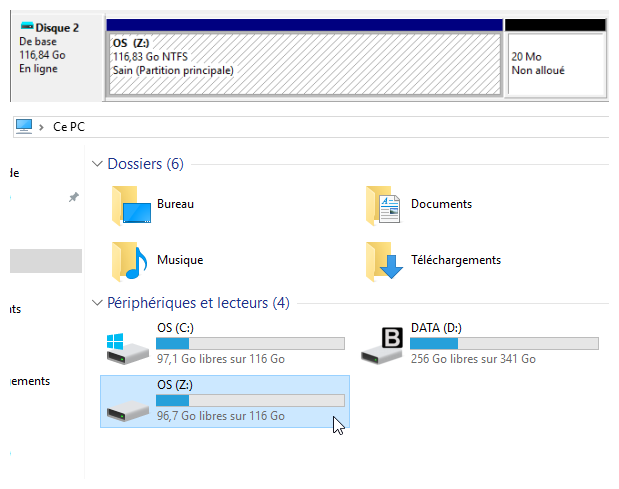Click the OS (Z:) usage bar
The image size is (619, 489).
(250, 401)
